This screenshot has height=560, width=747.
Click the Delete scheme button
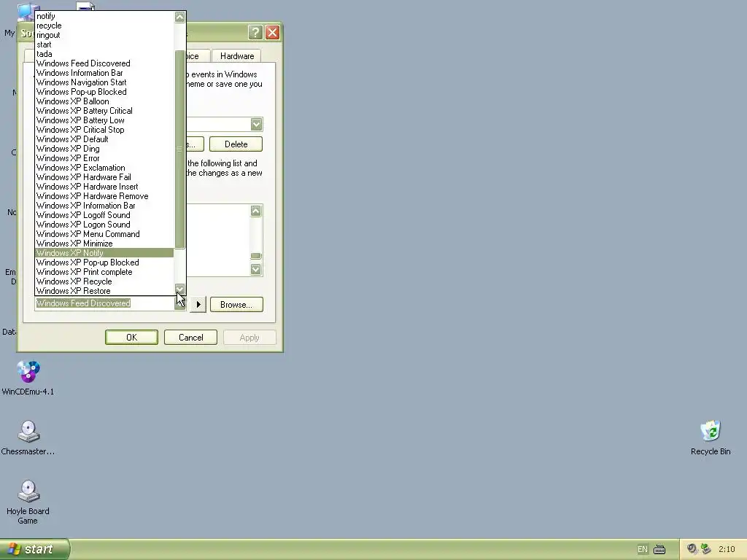coord(236,144)
